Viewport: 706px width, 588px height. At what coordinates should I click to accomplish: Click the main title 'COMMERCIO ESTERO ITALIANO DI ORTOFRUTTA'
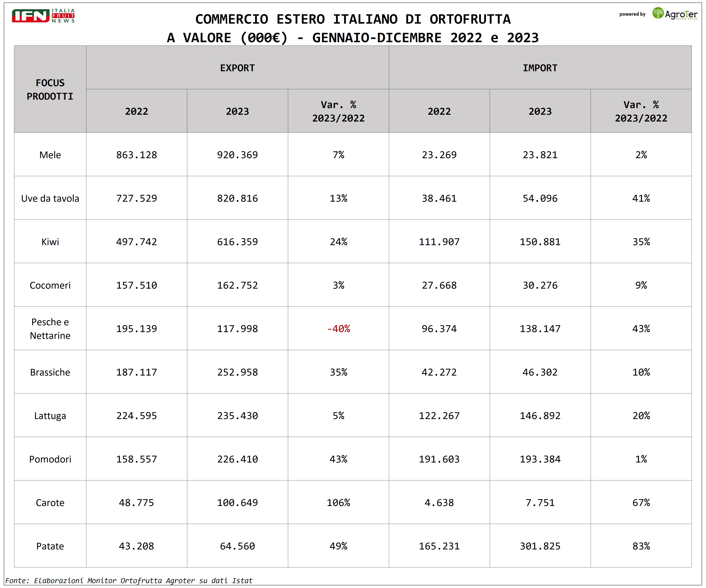click(353, 19)
